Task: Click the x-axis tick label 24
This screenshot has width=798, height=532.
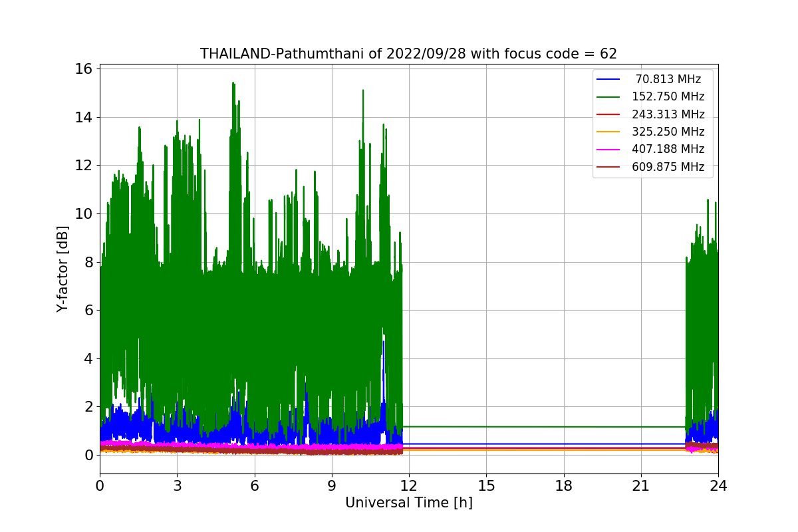Action: click(x=718, y=486)
